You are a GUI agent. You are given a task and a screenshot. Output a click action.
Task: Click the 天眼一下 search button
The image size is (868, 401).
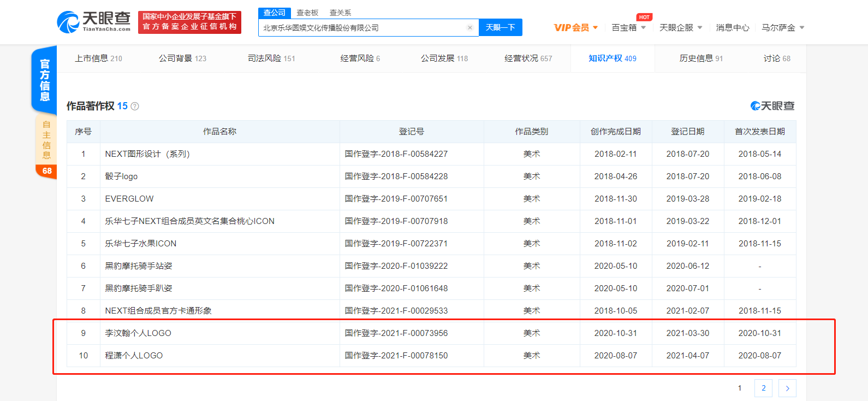[501, 27]
